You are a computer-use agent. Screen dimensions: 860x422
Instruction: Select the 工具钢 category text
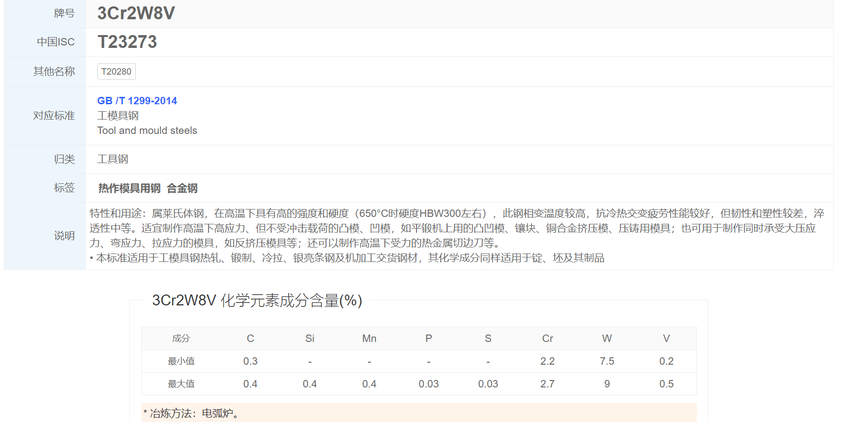(x=112, y=159)
